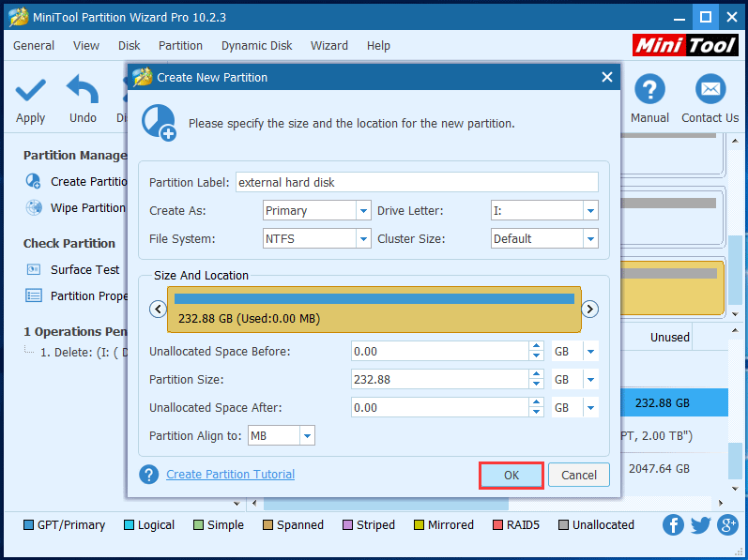The width and height of the screenshot is (748, 560).
Task: Open the Partition menu
Action: click(180, 45)
